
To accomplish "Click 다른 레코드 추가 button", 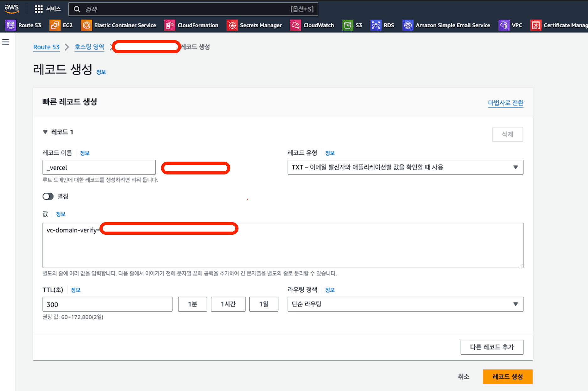I will tap(492, 347).
